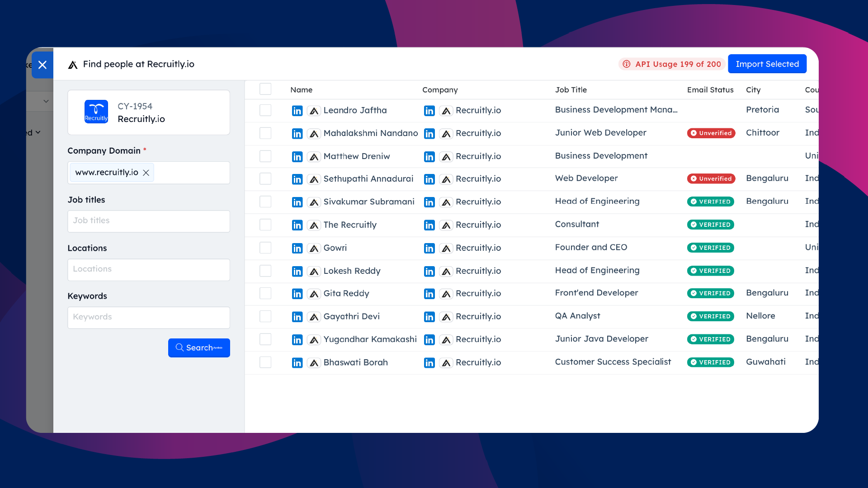Click the CY-1954 company ID text

tap(135, 107)
